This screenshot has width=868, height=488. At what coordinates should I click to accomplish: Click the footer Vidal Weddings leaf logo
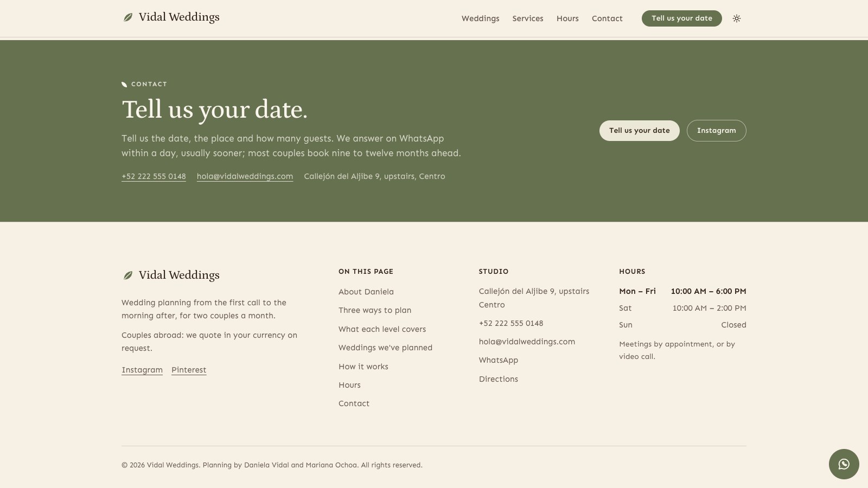128,275
